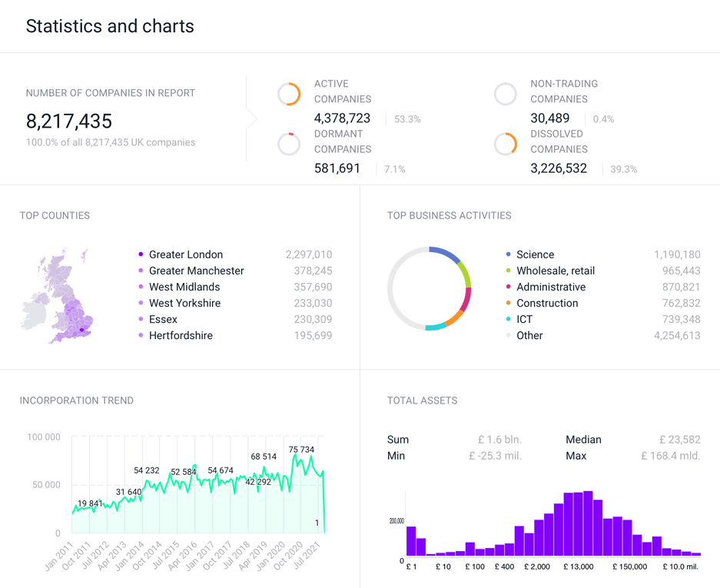
Task: Click the 75 734 peak data label
Action: pyautogui.click(x=301, y=450)
